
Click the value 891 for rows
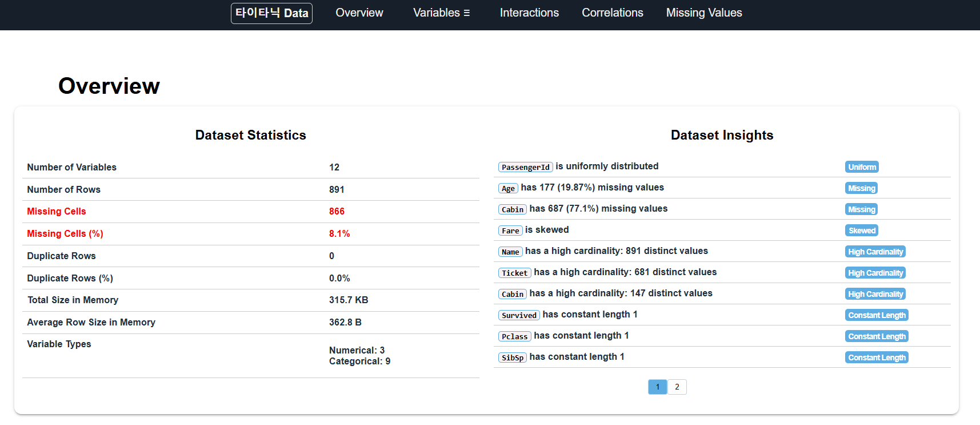[x=337, y=189]
